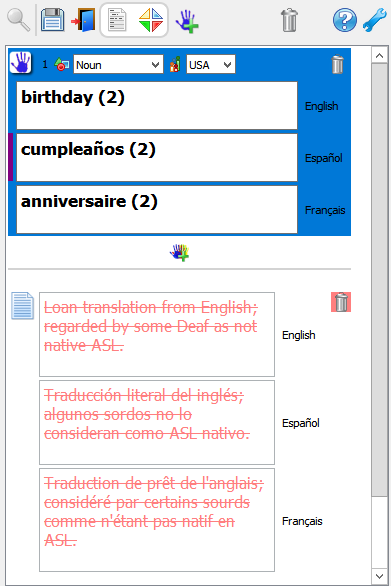
Task: Click the scrollbar up arrow
Action: [379, 56]
